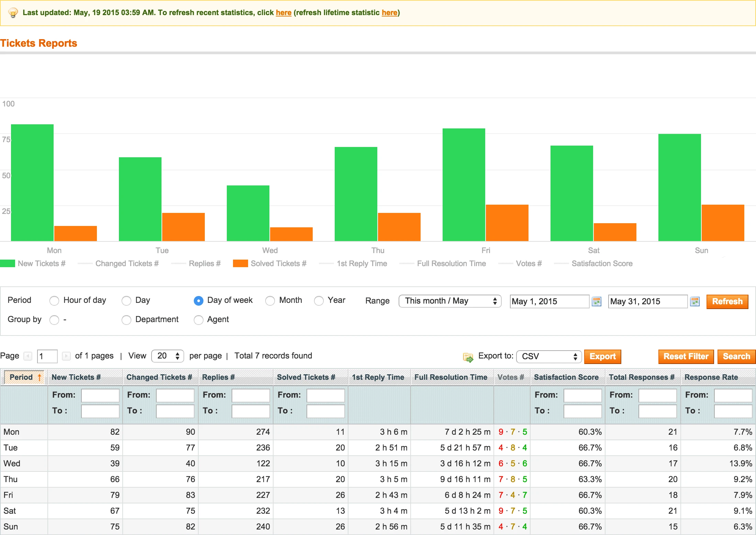Open the export format dropdown set to CSV
Screen dimensions: 756x535
548,356
